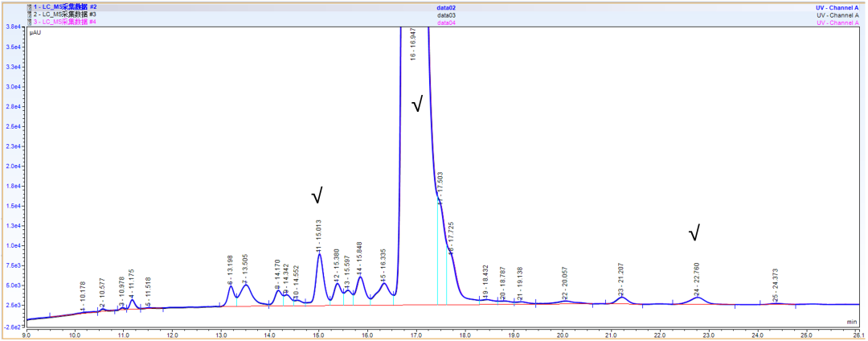Click the checkmark above peak 22.760

coord(695,233)
